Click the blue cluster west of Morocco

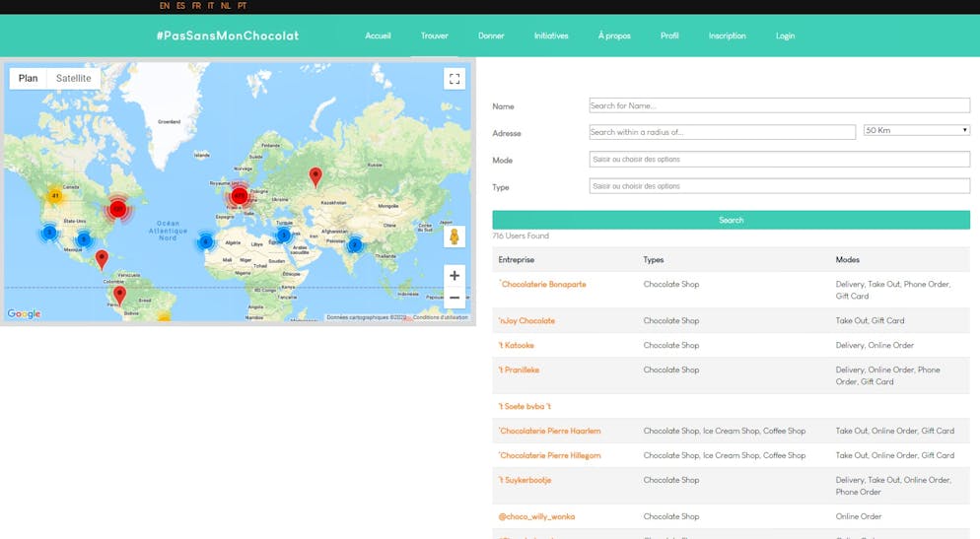(x=206, y=241)
